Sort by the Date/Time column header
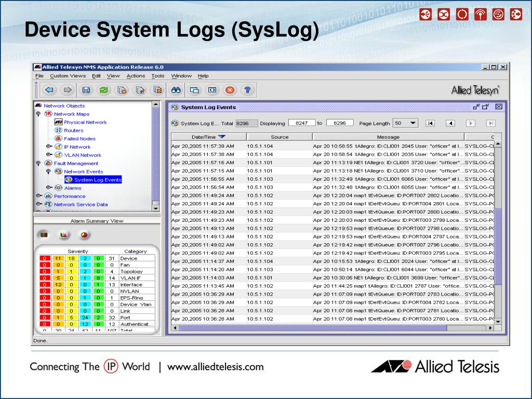Image resolution: width=532 pixels, height=399 pixels. 209,137
